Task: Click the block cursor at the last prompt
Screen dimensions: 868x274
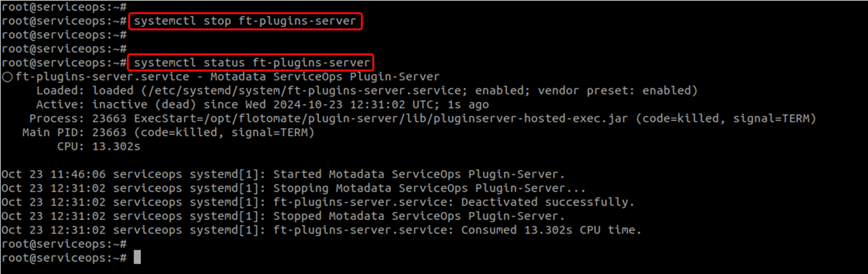Action: pos(138,258)
